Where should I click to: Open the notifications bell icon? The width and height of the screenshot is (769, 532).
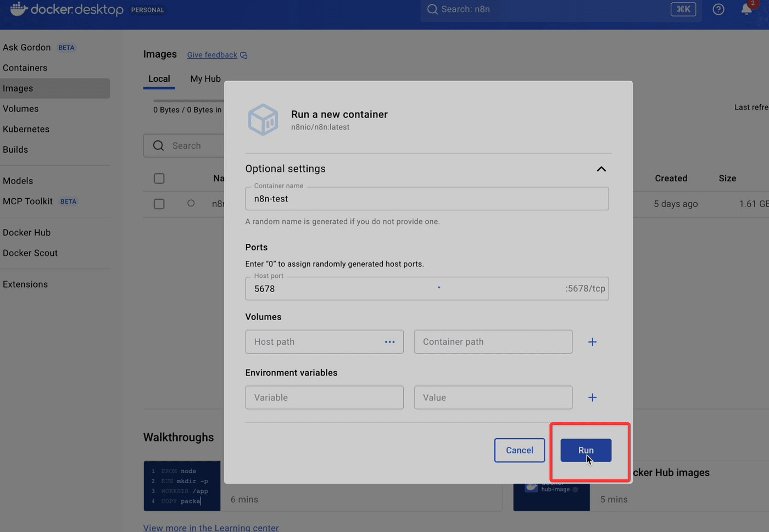point(746,9)
